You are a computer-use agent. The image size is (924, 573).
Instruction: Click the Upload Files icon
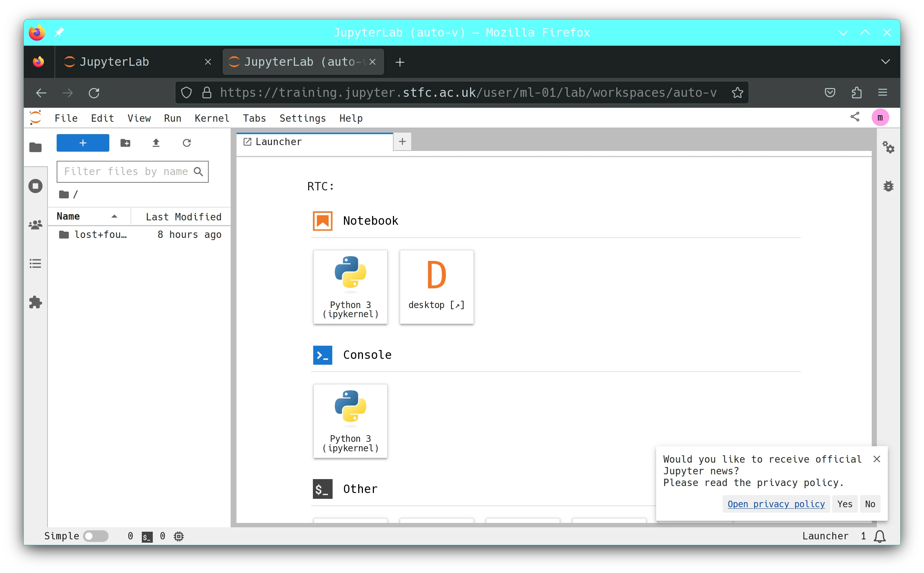pos(156,143)
